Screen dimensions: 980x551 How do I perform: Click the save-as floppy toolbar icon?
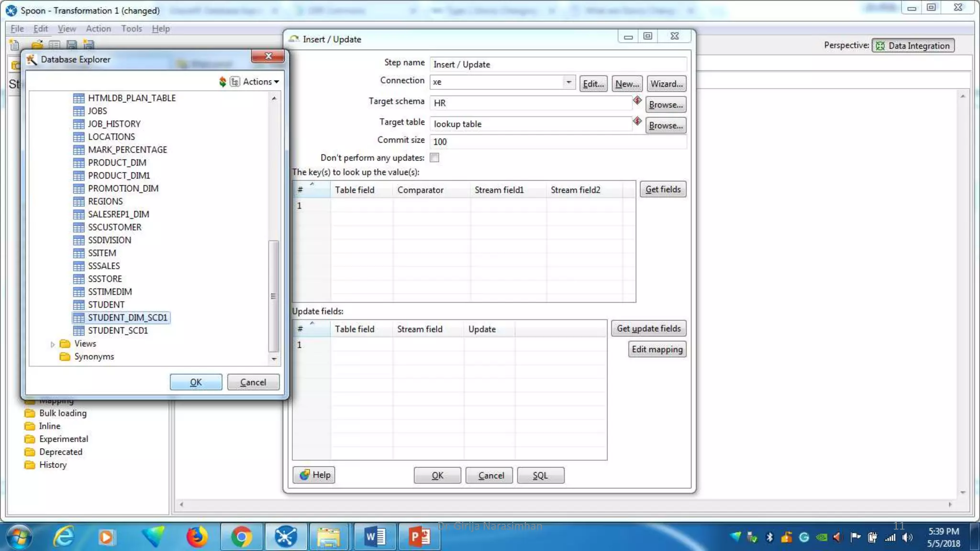[x=89, y=45]
